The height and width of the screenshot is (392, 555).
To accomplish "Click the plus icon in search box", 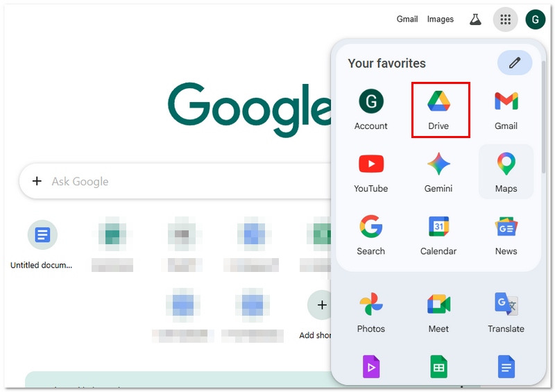I will click(x=37, y=181).
